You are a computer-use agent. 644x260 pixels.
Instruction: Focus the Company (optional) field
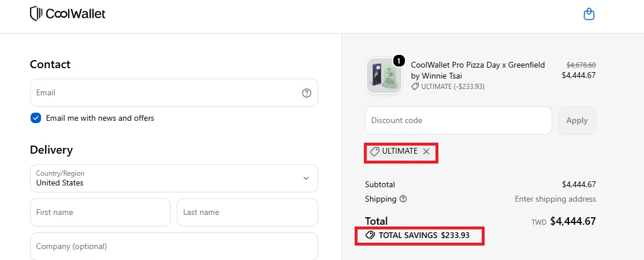pos(174,246)
